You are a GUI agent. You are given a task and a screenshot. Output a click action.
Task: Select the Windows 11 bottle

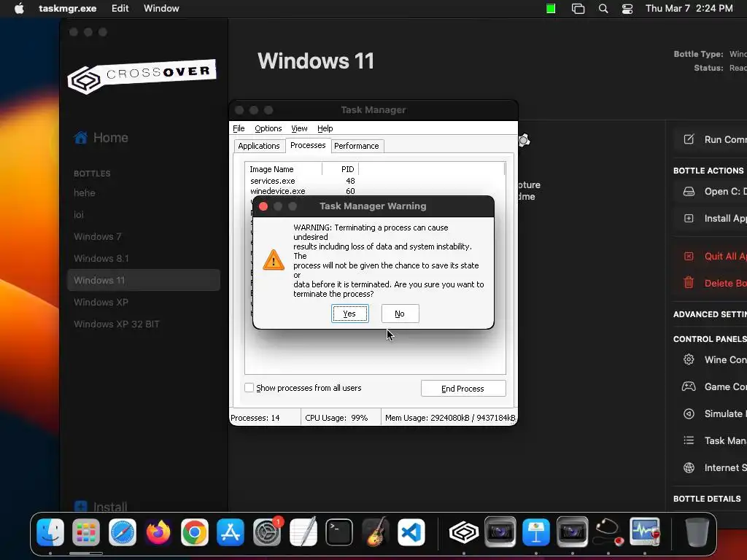pos(144,280)
